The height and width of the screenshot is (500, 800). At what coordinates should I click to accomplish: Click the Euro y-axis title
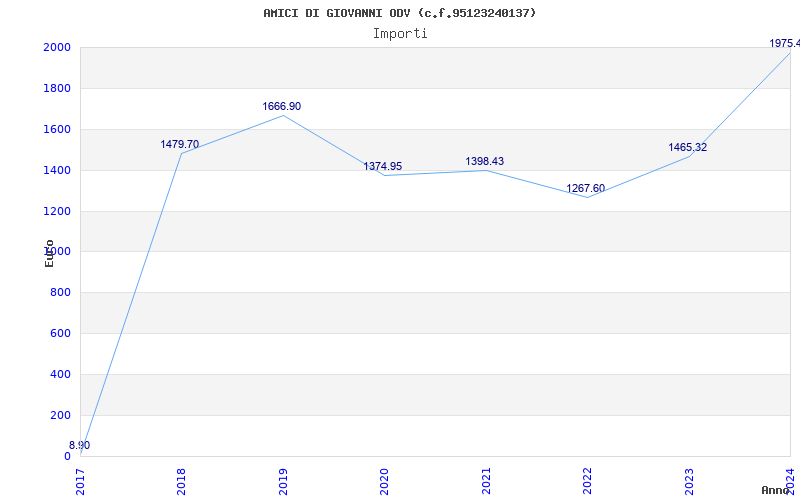[49, 253]
